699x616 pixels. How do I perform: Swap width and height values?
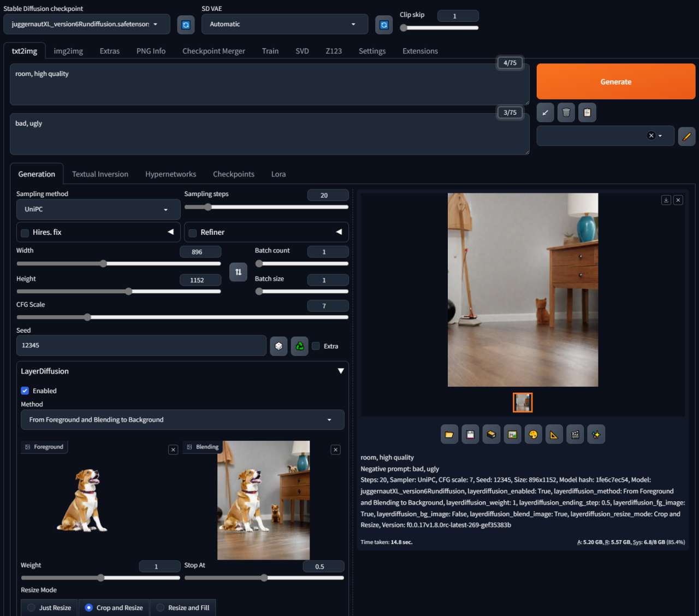238,272
